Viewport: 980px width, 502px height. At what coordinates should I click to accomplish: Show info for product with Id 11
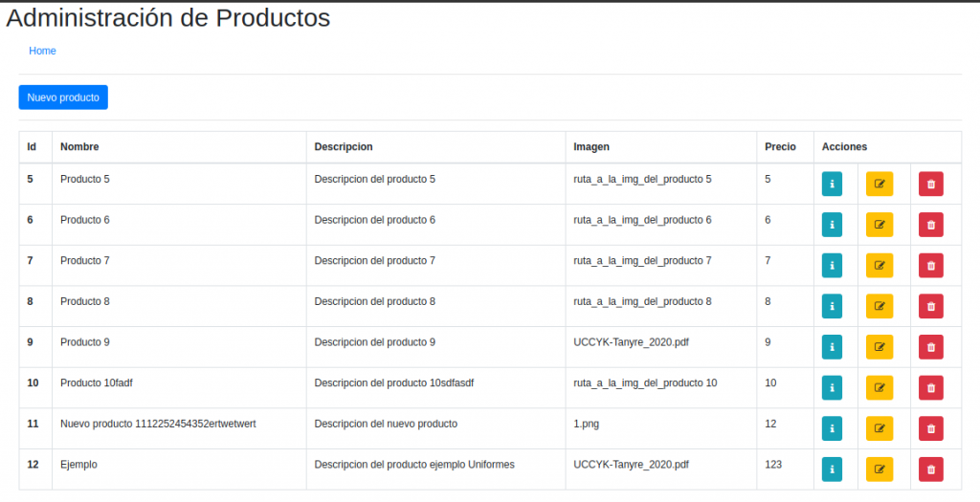click(832, 428)
